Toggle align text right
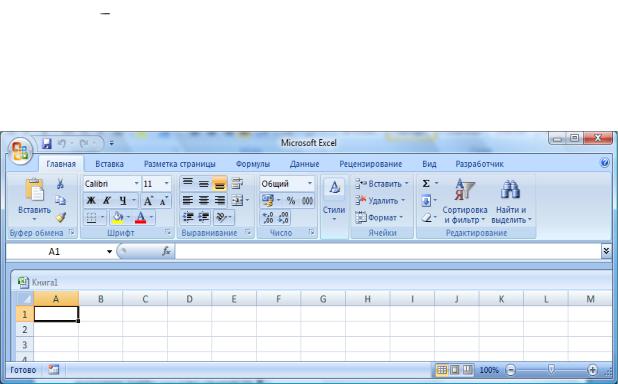 coord(220,200)
